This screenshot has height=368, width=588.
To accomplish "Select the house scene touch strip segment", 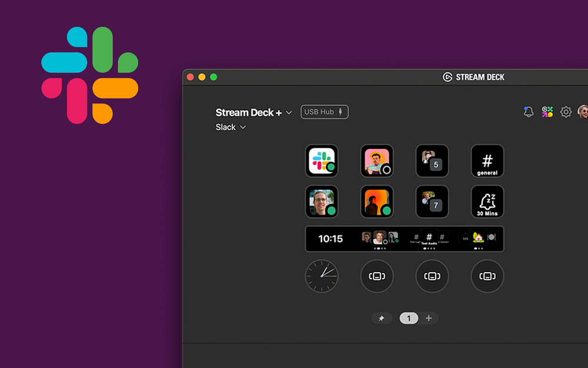I will point(478,239).
